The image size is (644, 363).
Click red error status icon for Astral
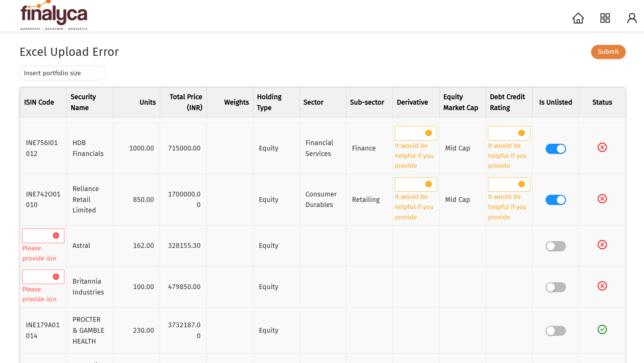click(602, 245)
